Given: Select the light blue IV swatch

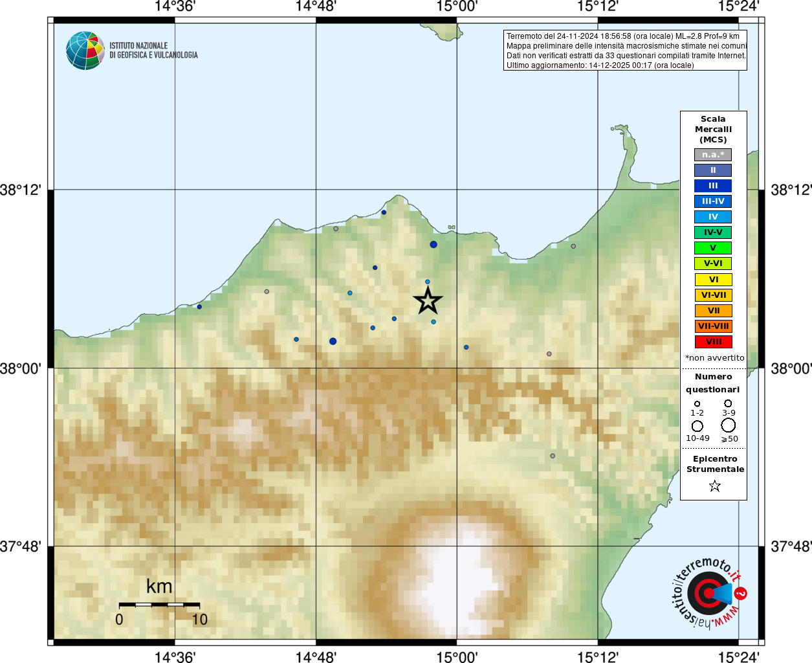Looking at the screenshot, I should (x=713, y=217).
